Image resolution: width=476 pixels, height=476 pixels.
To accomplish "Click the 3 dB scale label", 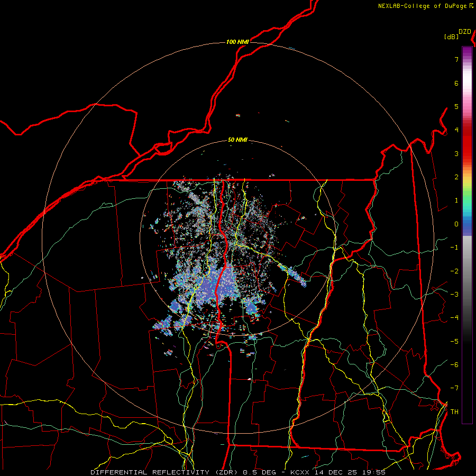I will 456,153.
